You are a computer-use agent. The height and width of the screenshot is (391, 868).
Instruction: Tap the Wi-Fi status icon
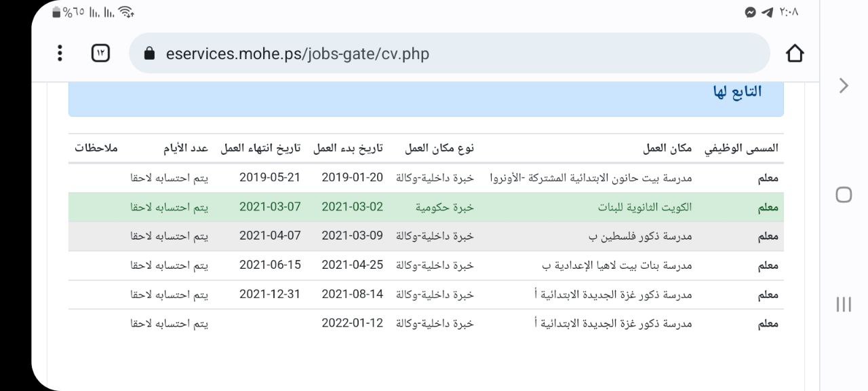pos(125,12)
